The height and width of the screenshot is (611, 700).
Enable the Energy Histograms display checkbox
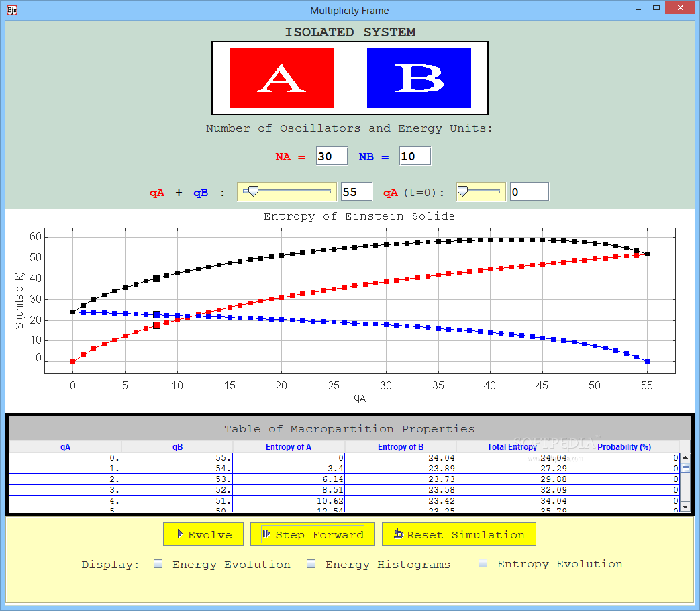[311, 563]
